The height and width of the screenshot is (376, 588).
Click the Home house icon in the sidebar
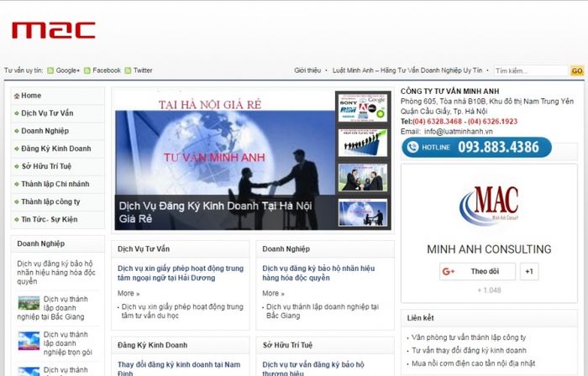tap(17, 96)
